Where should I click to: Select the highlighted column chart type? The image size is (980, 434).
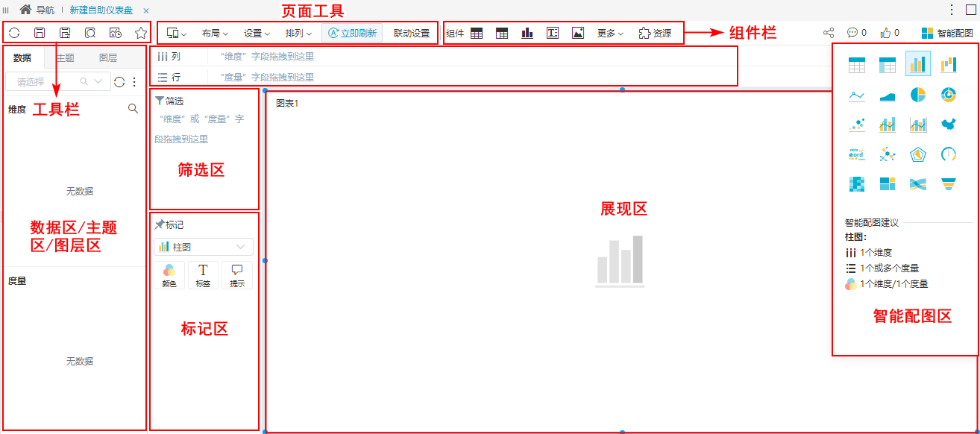[918, 64]
